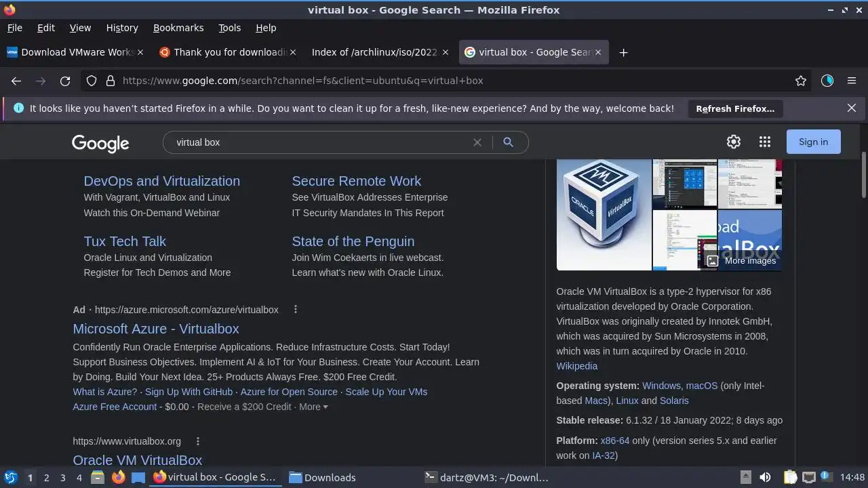The height and width of the screenshot is (488, 868).
Task: Open options for virtualbox.org result
Action: point(198,441)
